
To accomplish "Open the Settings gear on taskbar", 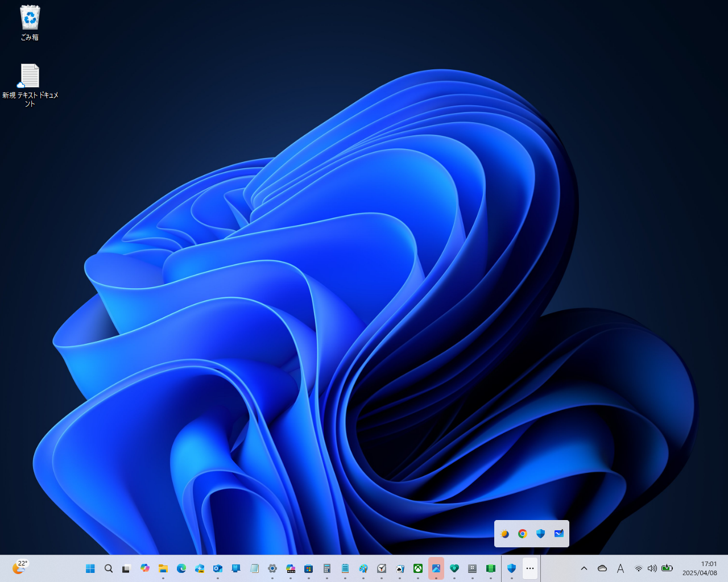I will click(272, 568).
